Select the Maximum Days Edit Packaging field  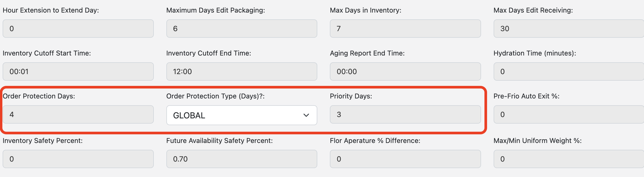point(241,29)
